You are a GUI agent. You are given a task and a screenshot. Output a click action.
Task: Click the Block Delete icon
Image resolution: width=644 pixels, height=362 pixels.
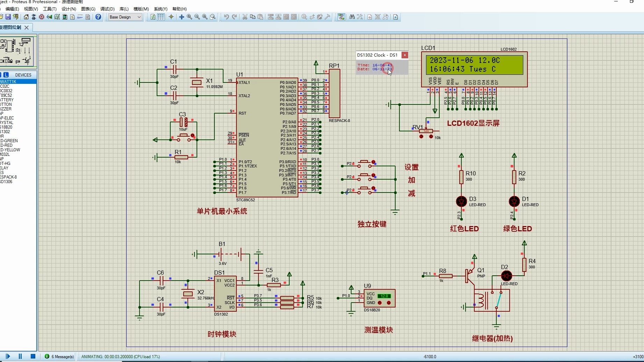(294, 17)
